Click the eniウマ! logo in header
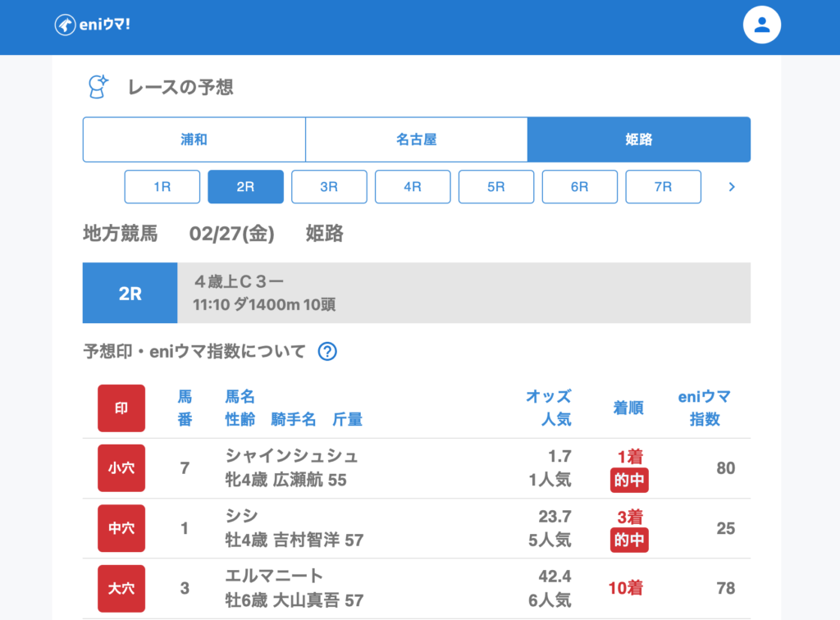Image resolution: width=840 pixels, height=620 pixels. click(x=93, y=25)
